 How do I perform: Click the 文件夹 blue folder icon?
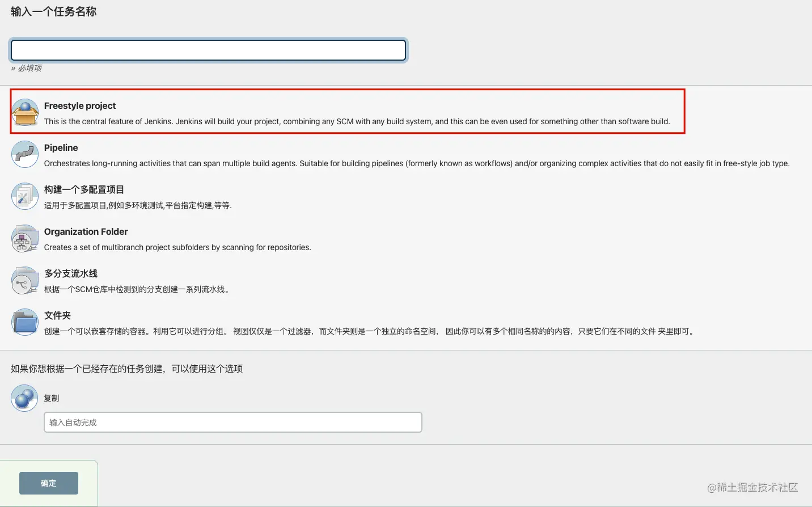click(25, 322)
